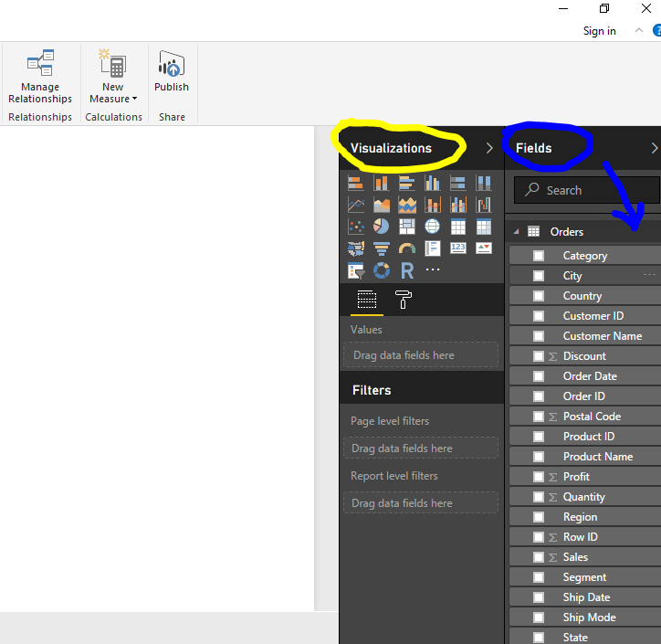Select the Filled map visual
This screenshot has width=661, height=644.
[x=356, y=248]
